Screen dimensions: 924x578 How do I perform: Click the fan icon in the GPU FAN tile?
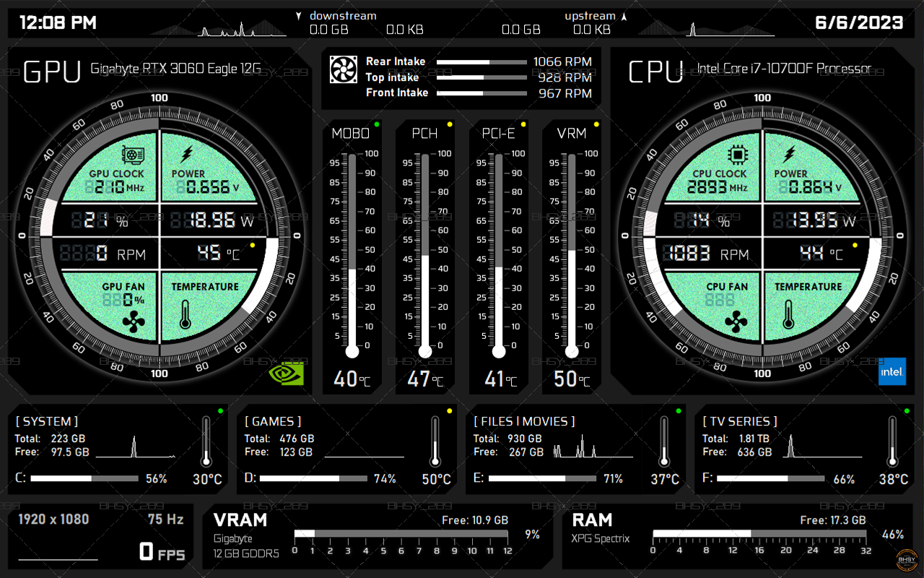pyautogui.click(x=133, y=322)
